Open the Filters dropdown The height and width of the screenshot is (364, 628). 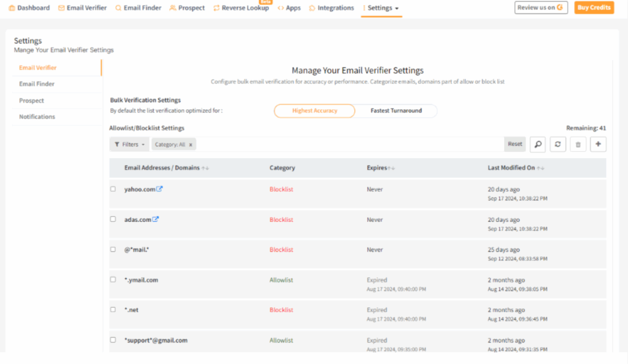(x=129, y=144)
